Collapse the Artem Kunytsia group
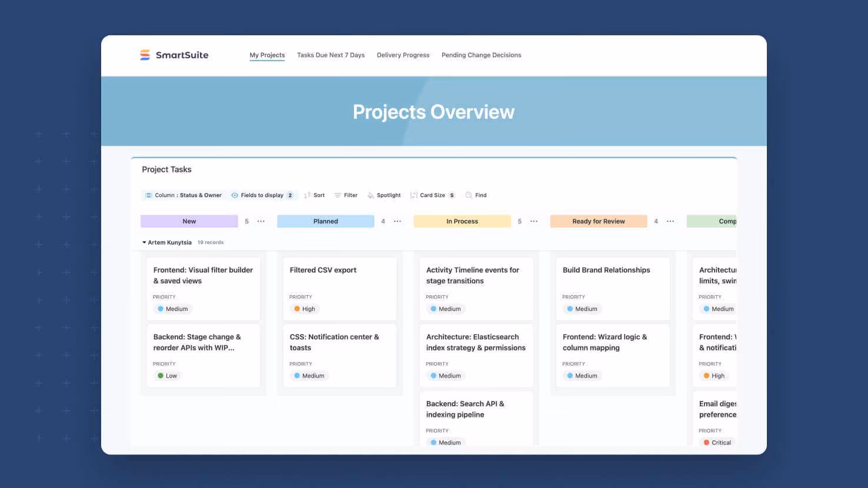 click(144, 242)
